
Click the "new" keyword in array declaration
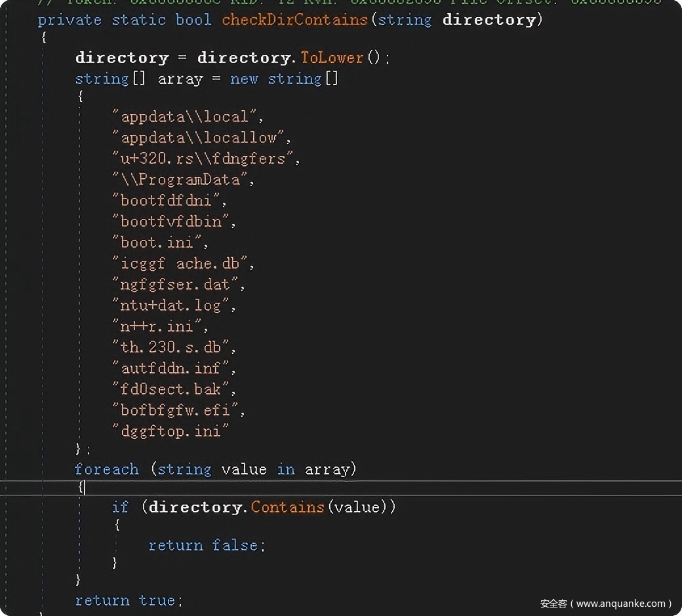tap(244, 79)
